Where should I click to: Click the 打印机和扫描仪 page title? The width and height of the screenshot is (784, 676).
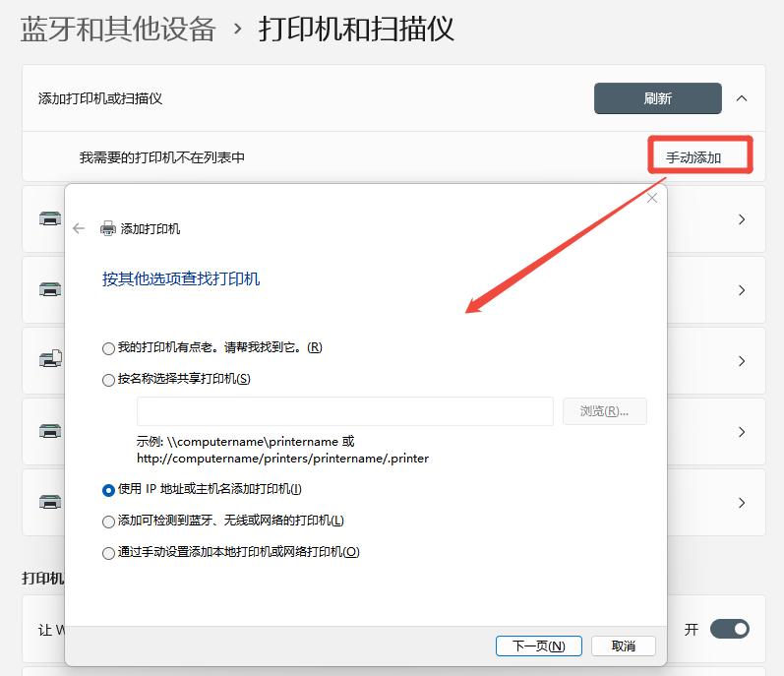click(356, 29)
